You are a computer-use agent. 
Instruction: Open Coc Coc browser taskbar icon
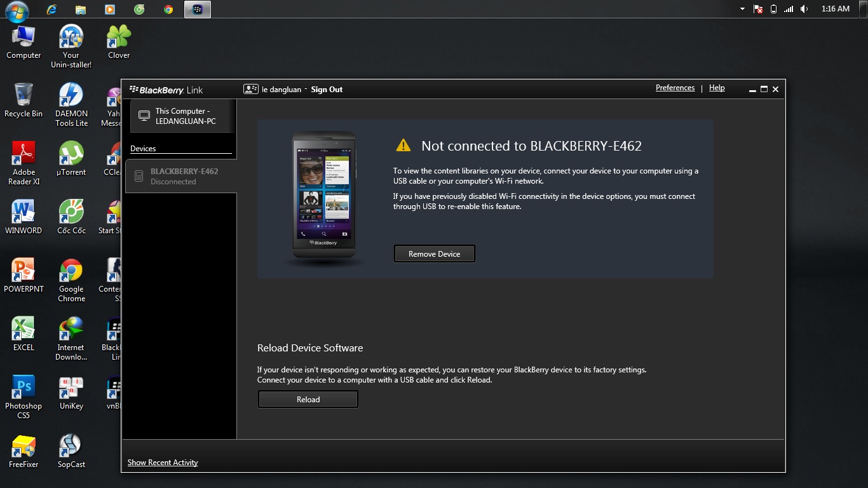click(x=139, y=10)
